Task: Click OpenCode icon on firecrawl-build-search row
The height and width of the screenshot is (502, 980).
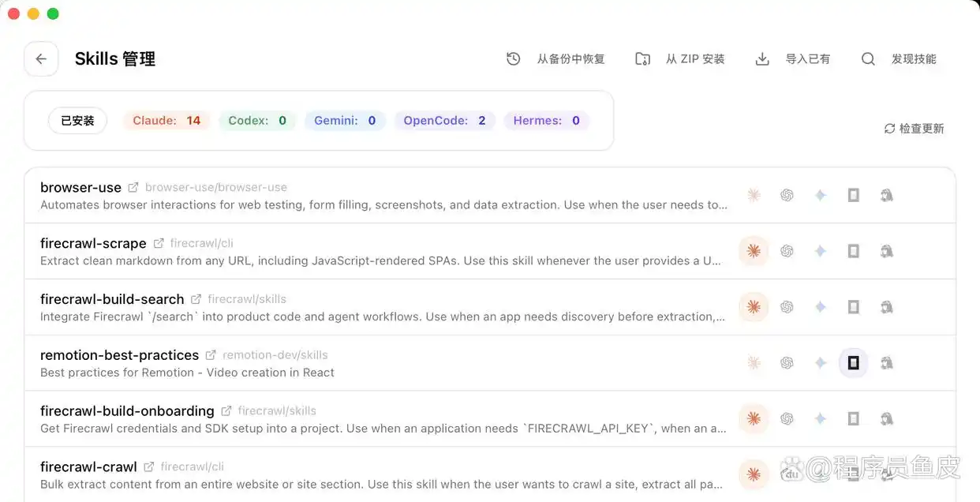Action: point(853,307)
